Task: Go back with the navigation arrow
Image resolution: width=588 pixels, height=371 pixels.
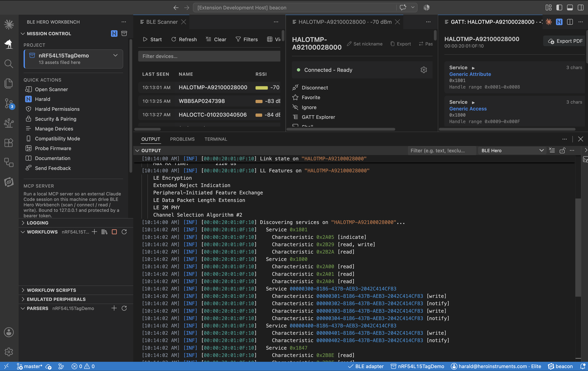Action: point(176,8)
